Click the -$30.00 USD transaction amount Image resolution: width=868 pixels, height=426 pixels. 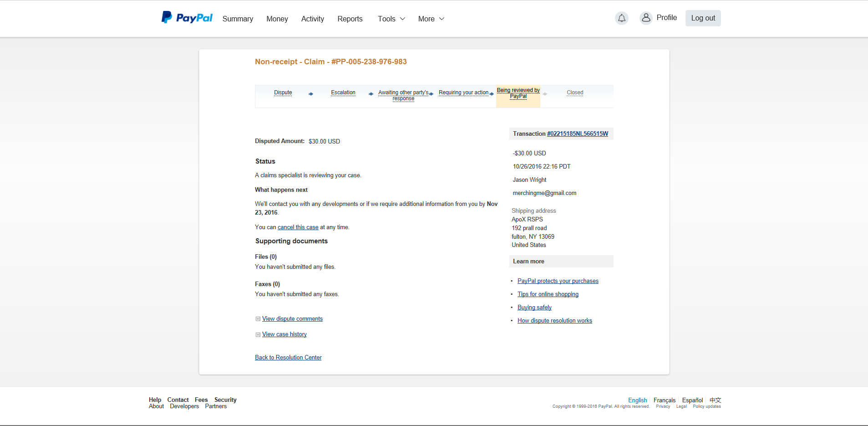click(x=529, y=154)
